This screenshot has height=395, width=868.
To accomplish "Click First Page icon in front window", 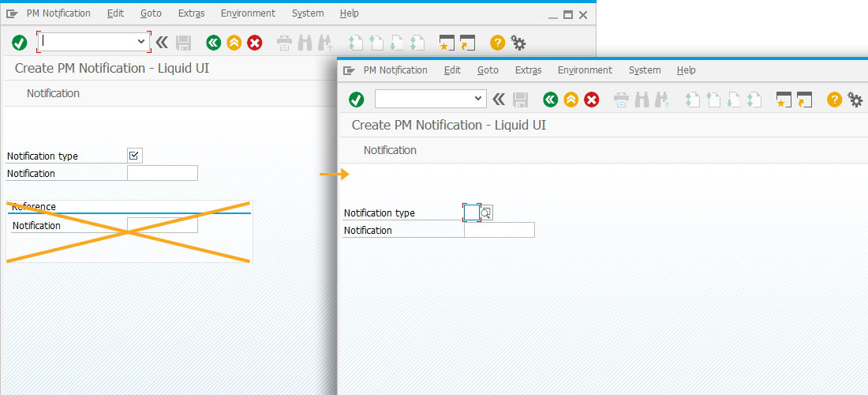I will (x=692, y=100).
